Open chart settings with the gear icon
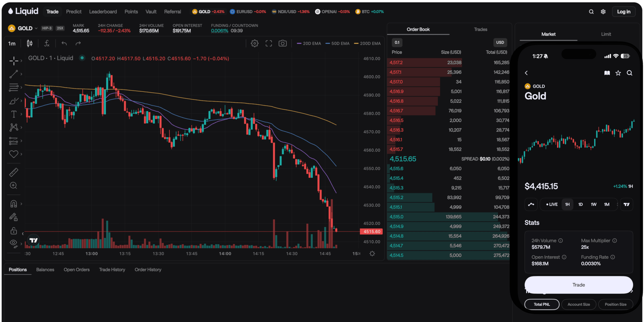 254,43
